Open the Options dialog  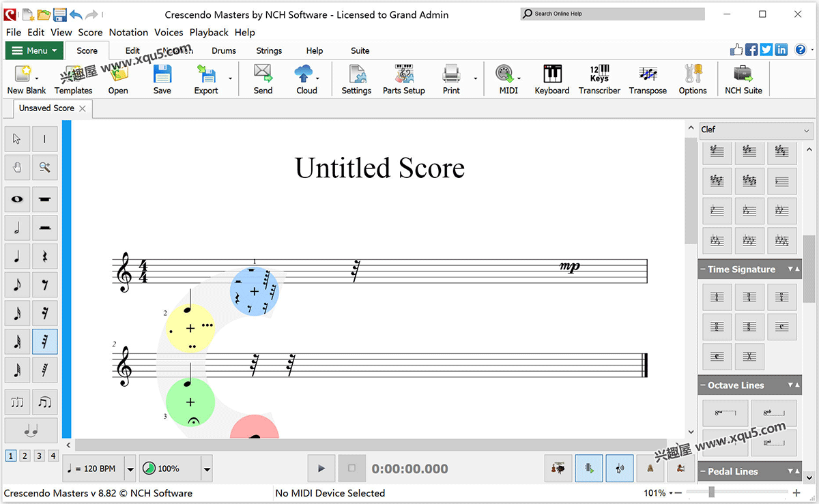(693, 78)
